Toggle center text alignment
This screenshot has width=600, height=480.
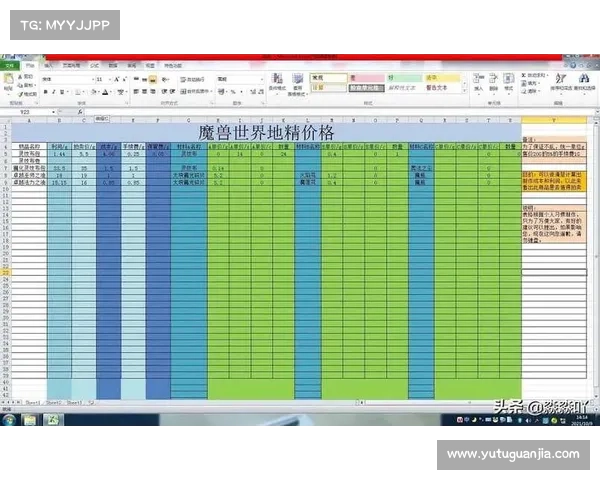pos(146,90)
